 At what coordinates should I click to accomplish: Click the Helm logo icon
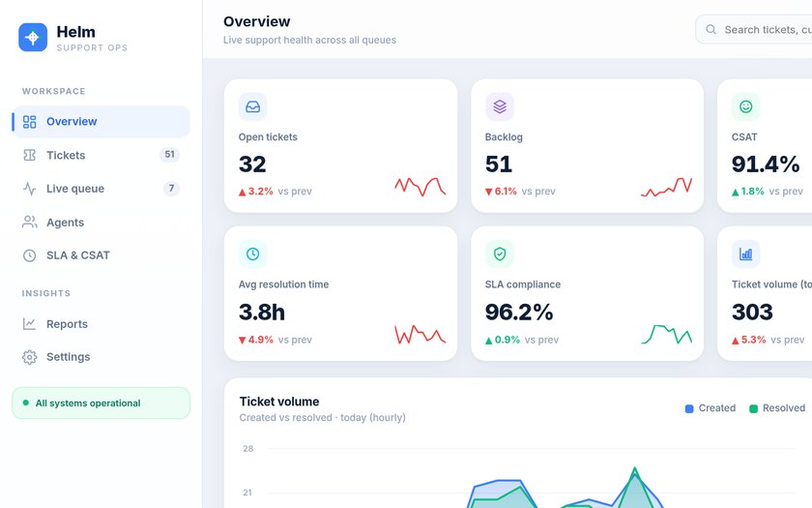(x=33, y=38)
